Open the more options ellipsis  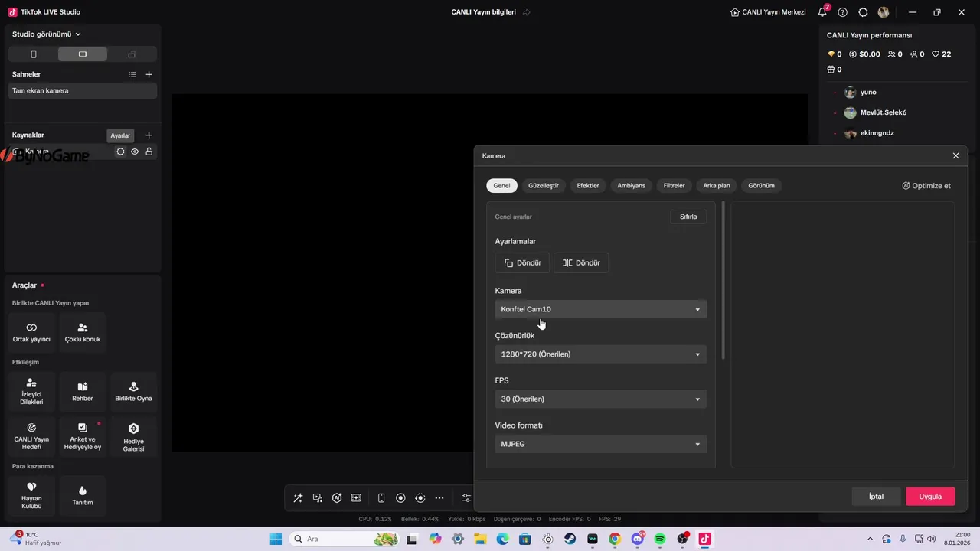[439, 498]
